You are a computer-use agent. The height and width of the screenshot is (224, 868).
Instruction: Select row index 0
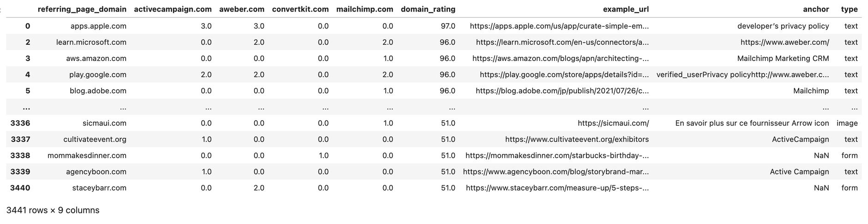point(28,26)
